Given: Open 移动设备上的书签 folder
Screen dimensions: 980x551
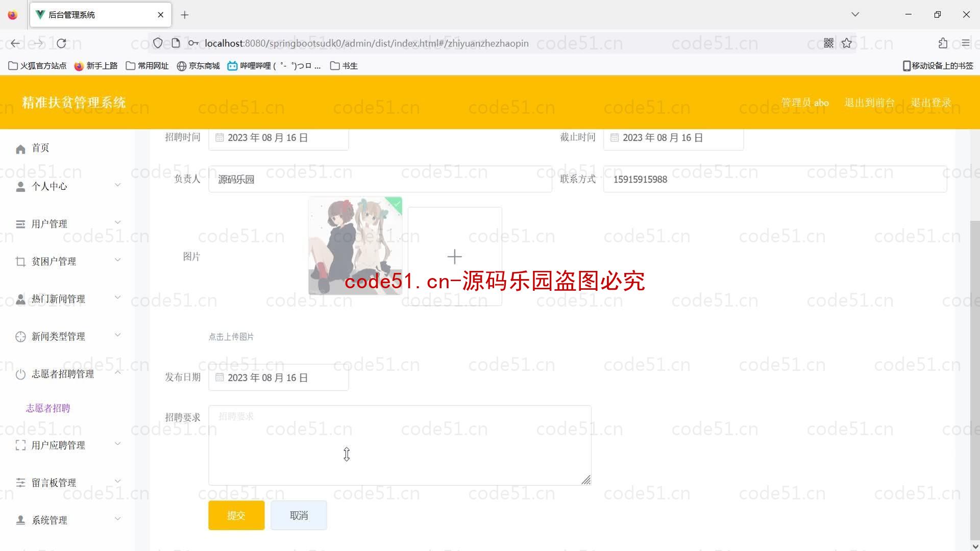Looking at the screenshot, I should click(938, 66).
